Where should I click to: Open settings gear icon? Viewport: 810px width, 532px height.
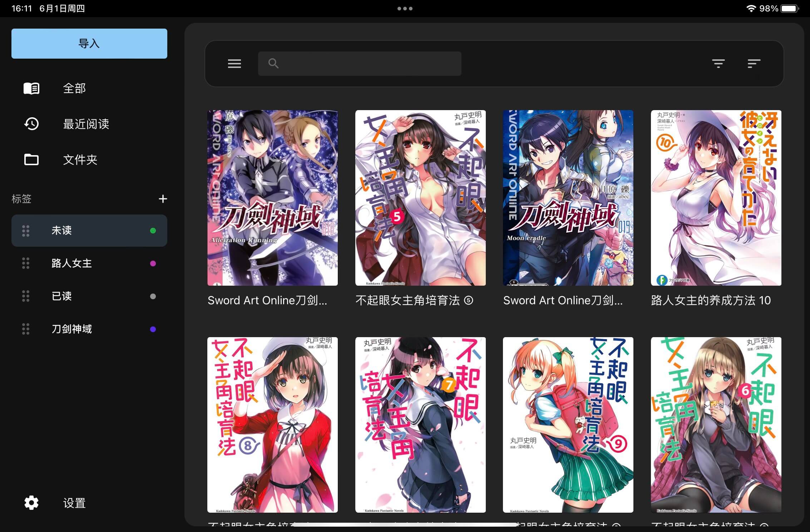coord(31,503)
